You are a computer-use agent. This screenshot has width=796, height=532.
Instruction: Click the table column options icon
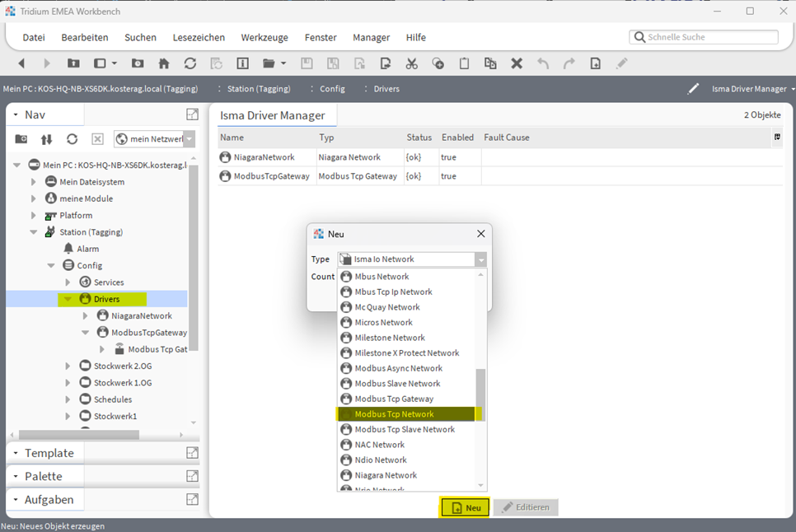777,137
